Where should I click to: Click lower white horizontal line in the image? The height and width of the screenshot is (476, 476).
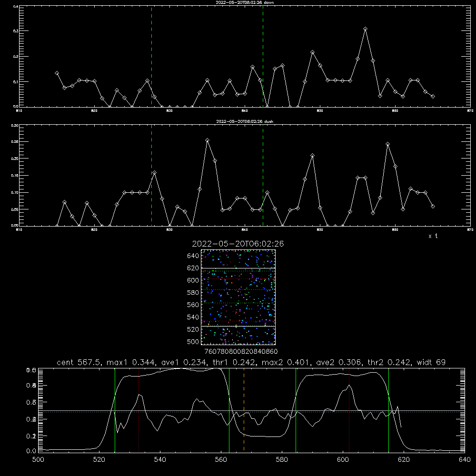point(238,327)
